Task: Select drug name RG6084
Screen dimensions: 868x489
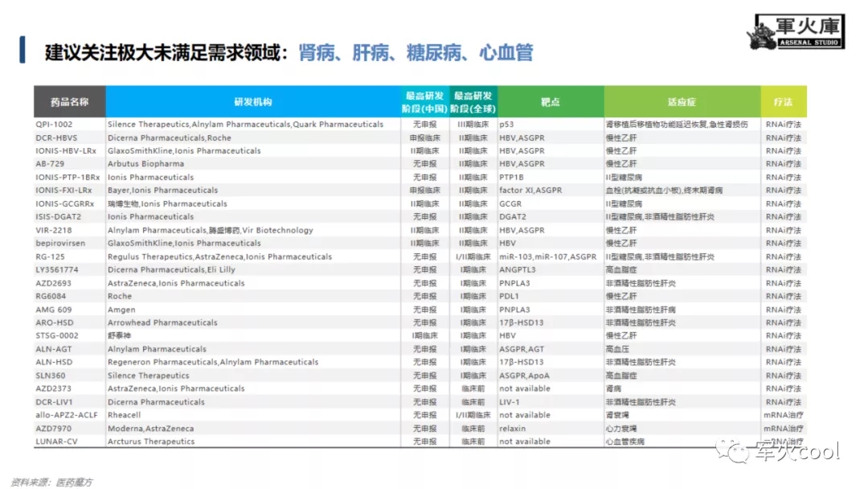Action: click(x=51, y=296)
